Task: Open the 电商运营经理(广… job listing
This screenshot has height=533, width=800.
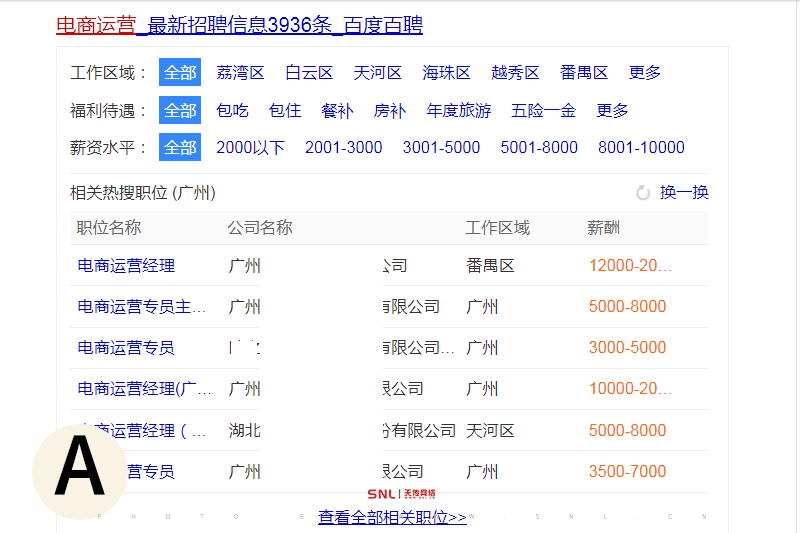Action: 144,389
